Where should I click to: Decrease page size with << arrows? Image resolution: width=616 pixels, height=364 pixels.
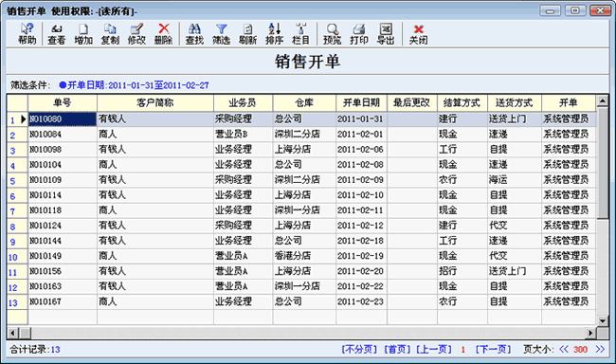[x=564, y=349]
